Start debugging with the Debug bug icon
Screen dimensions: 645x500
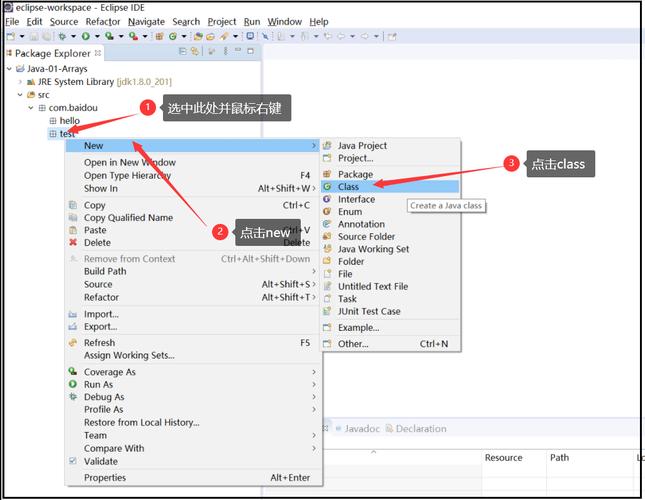pos(62,37)
